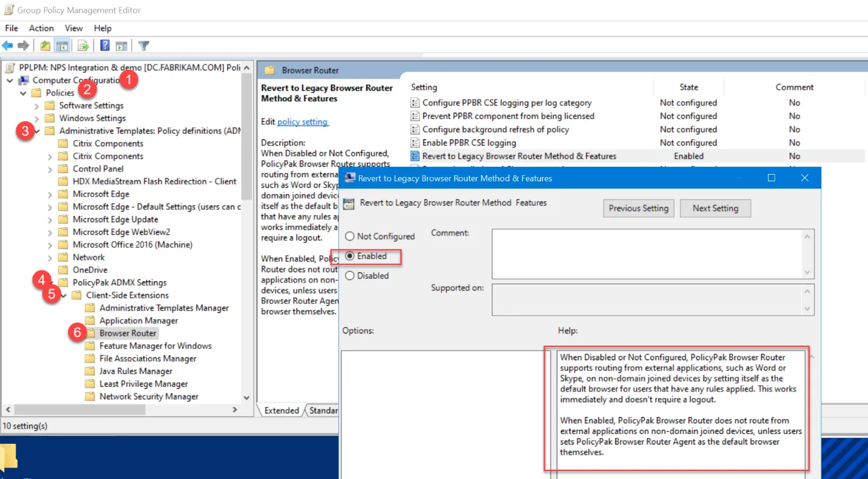Click the Next Setting button

(715, 208)
